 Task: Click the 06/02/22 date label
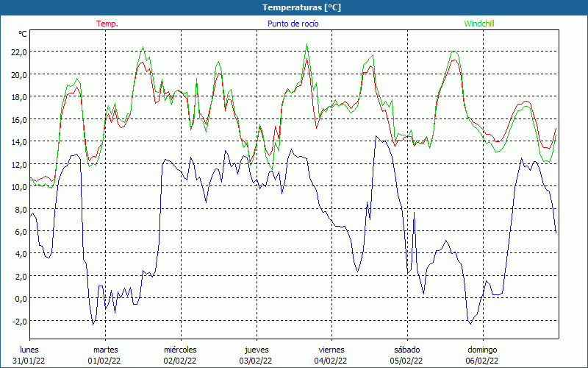(x=482, y=361)
